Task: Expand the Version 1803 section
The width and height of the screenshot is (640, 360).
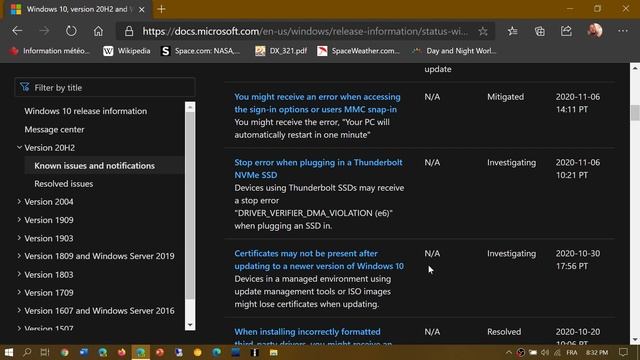Action: tap(19, 274)
